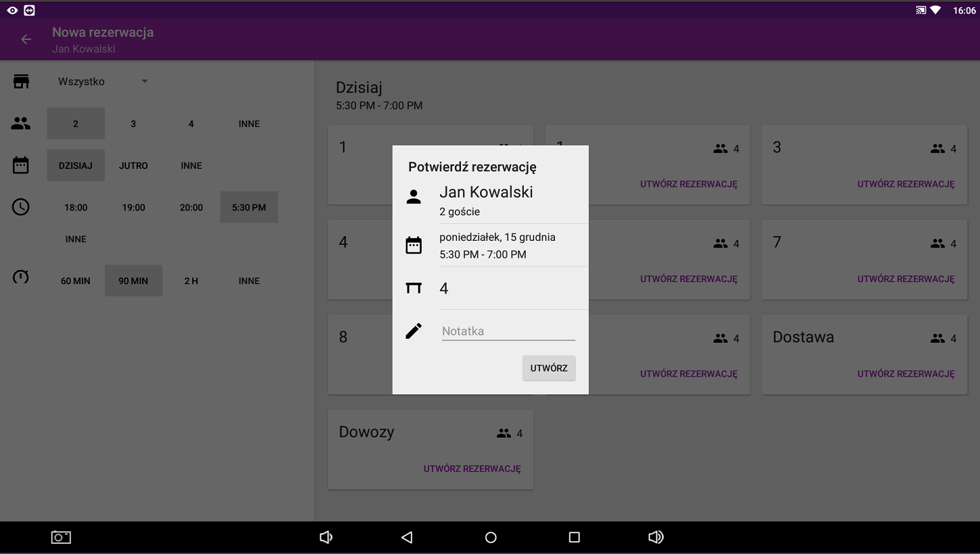Click the duration timer icon
The width and height of the screenshot is (980, 554).
[21, 277]
